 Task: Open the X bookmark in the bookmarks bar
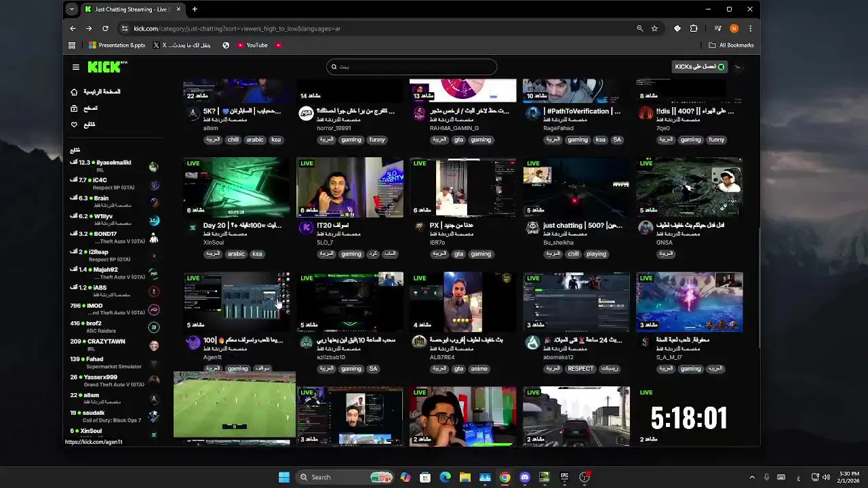[x=182, y=45]
